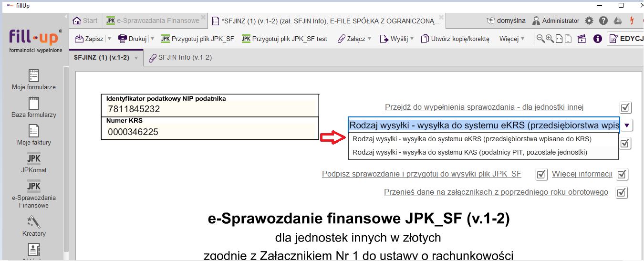Click the Więcej informacji link
This screenshot has height=261, width=644.
[x=582, y=174]
